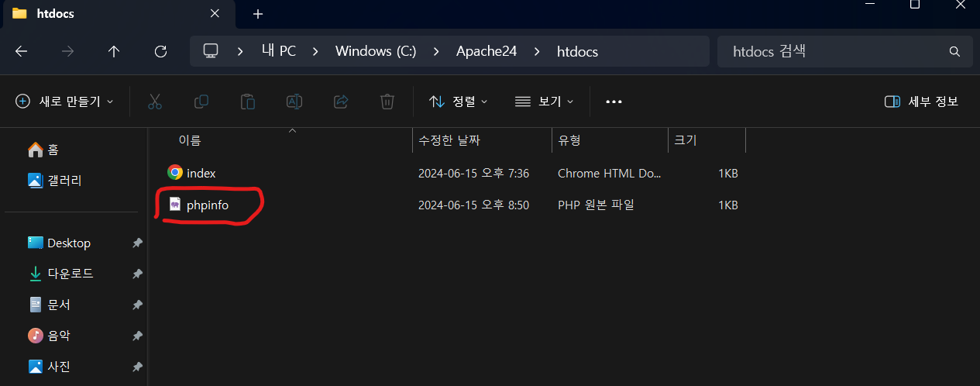980x386 pixels.
Task: Sort by the 유형 column header
Action: point(569,140)
